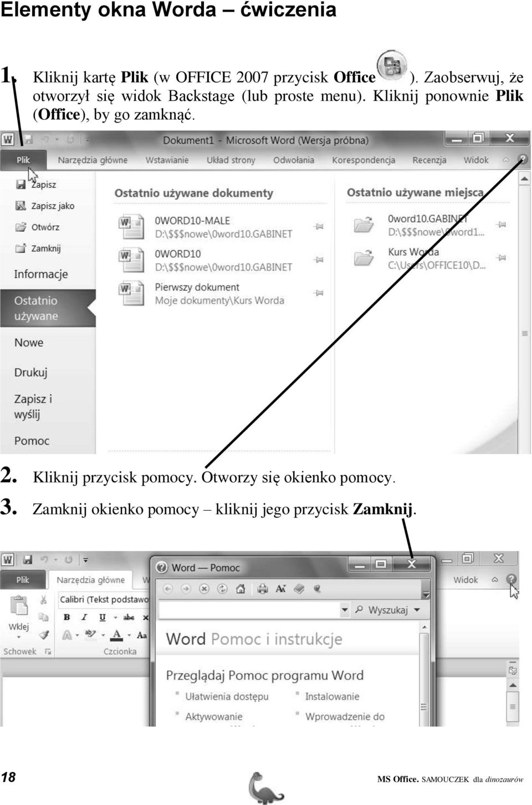Expand the Wyszukaj search scope dropdown
This screenshot has width=532, height=805.
417,610
